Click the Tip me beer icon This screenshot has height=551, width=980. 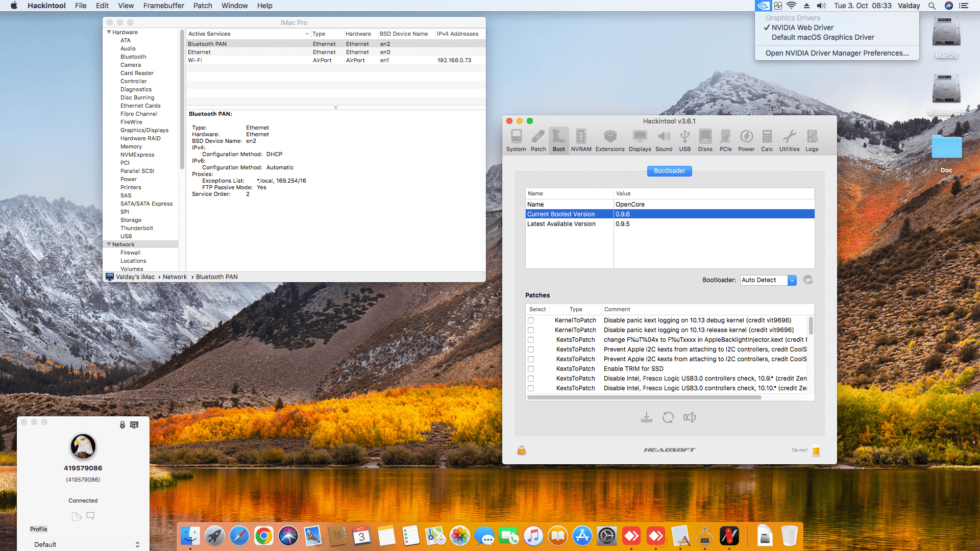coord(816,450)
